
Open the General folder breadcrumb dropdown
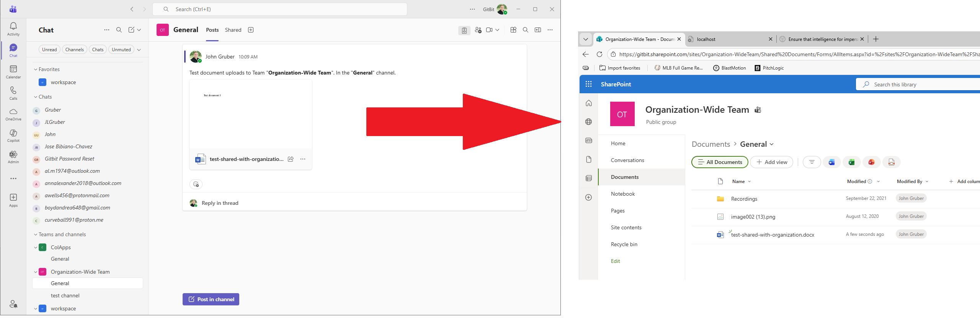tap(772, 144)
